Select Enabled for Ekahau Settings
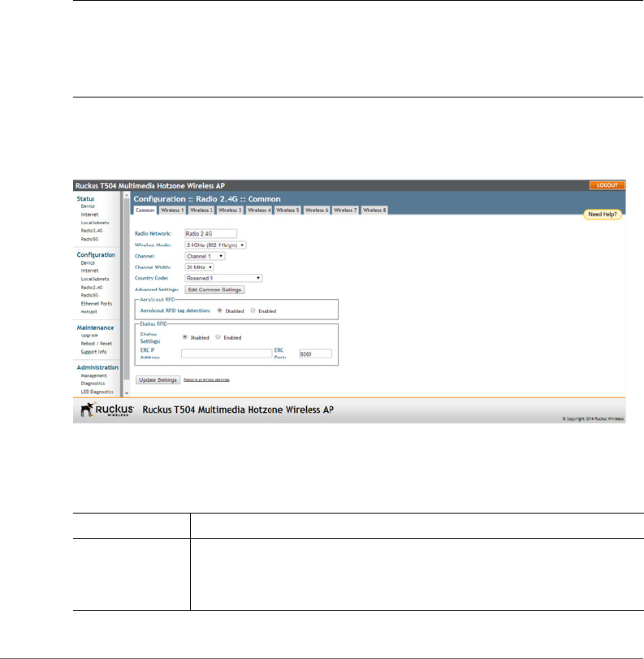The width and height of the screenshot is (644, 659). point(218,337)
